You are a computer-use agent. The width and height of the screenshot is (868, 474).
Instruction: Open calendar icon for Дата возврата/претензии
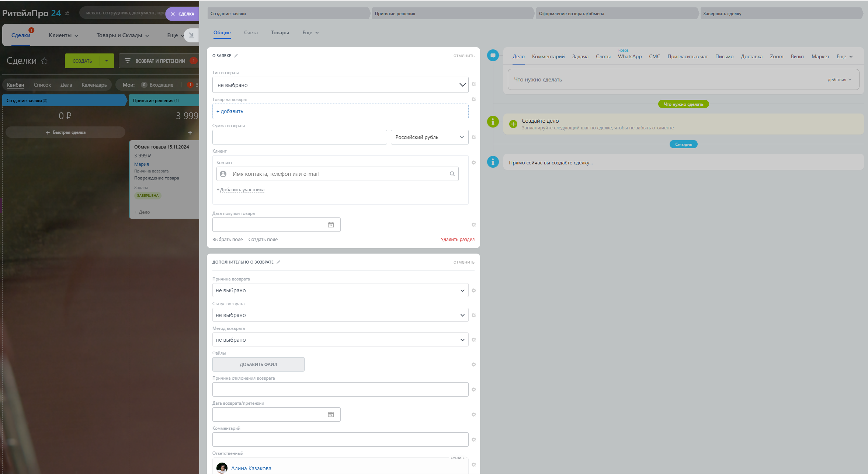coord(331,415)
